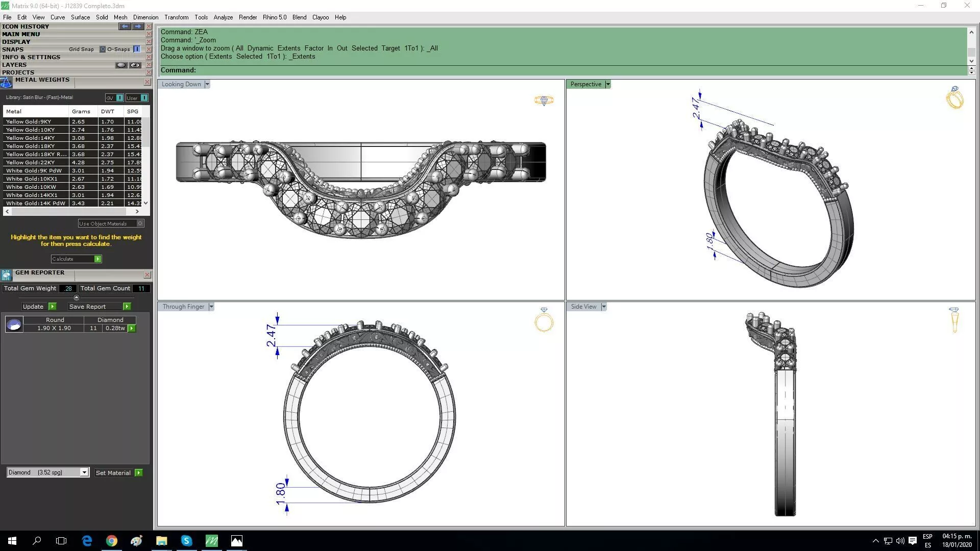
Task: Click the Save Report button
Action: pos(88,307)
